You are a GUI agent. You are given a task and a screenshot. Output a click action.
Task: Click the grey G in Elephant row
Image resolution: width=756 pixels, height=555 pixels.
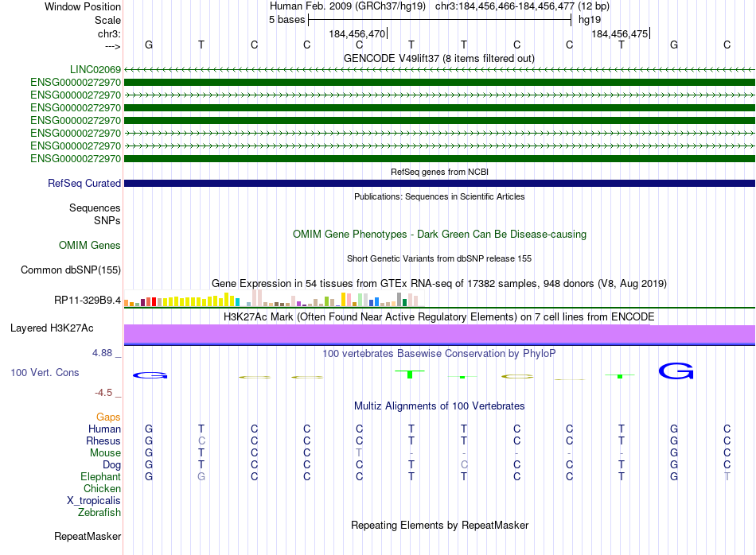[201, 476]
